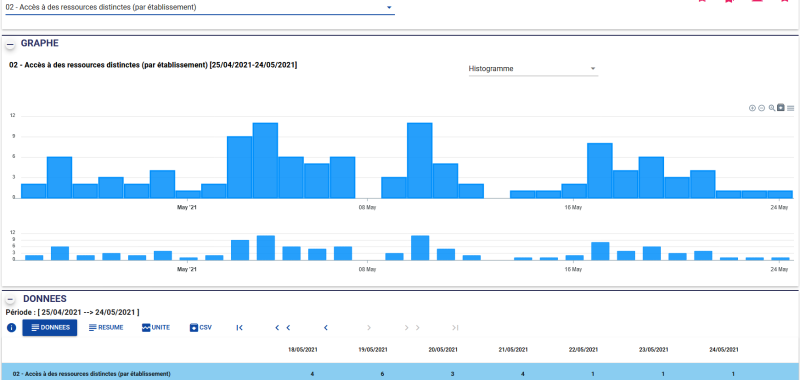Image resolution: width=800 pixels, height=380 pixels.
Task: Switch to the RESUME view
Action: pos(106,327)
